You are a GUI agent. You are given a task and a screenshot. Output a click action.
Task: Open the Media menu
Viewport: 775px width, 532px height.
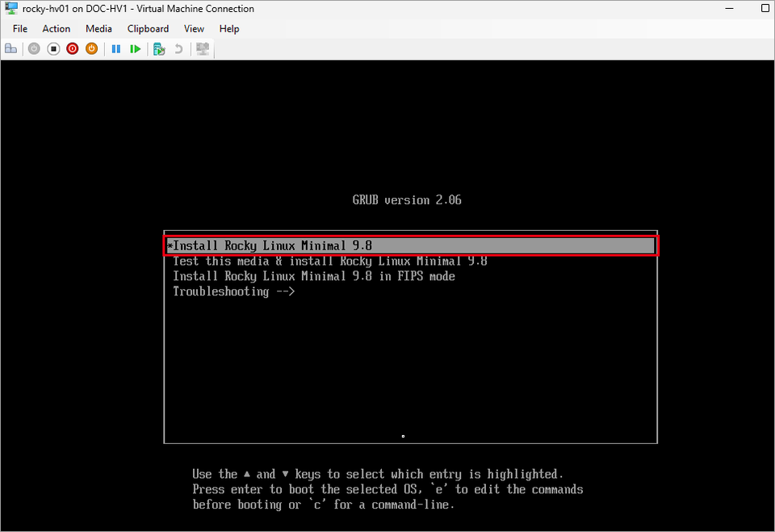pyautogui.click(x=98, y=29)
